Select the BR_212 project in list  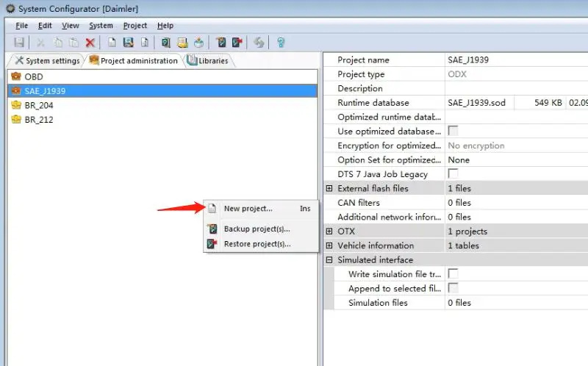click(x=38, y=120)
